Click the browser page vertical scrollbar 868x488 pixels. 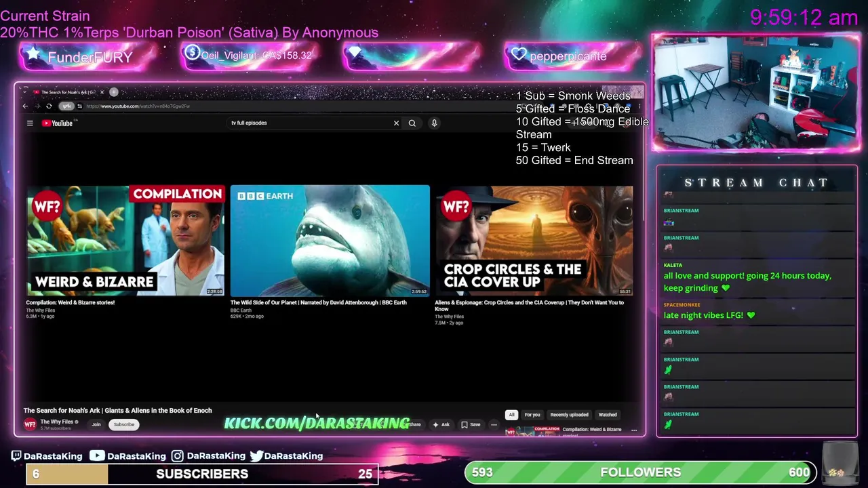coord(642,176)
